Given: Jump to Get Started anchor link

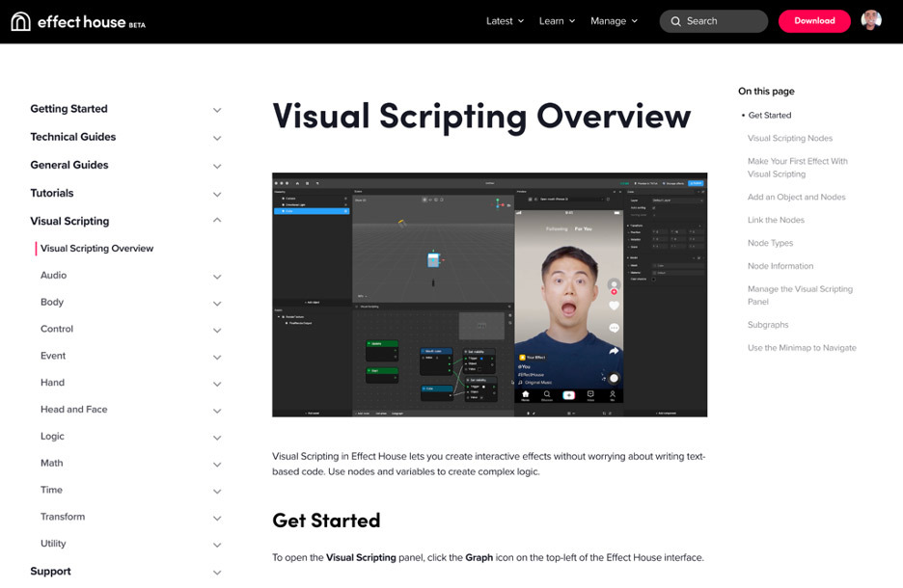Looking at the screenshot, I should (770, 115).
